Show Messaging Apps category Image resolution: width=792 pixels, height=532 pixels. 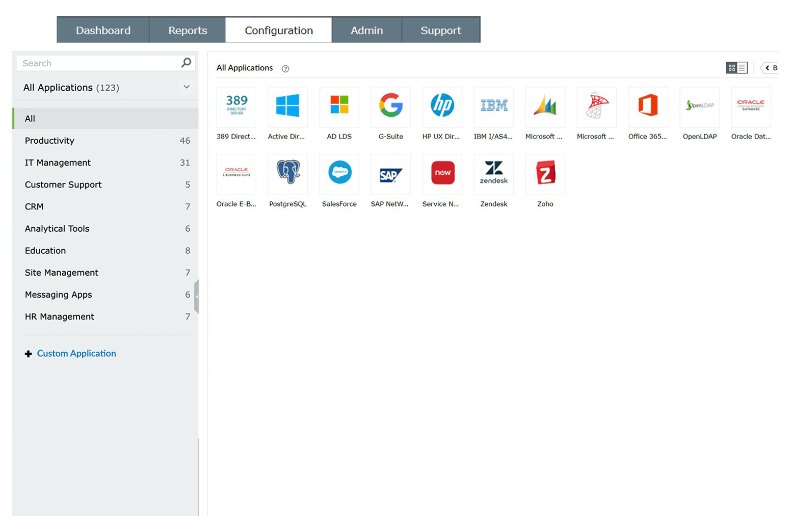pyautogui.click(x=106, y=295)
